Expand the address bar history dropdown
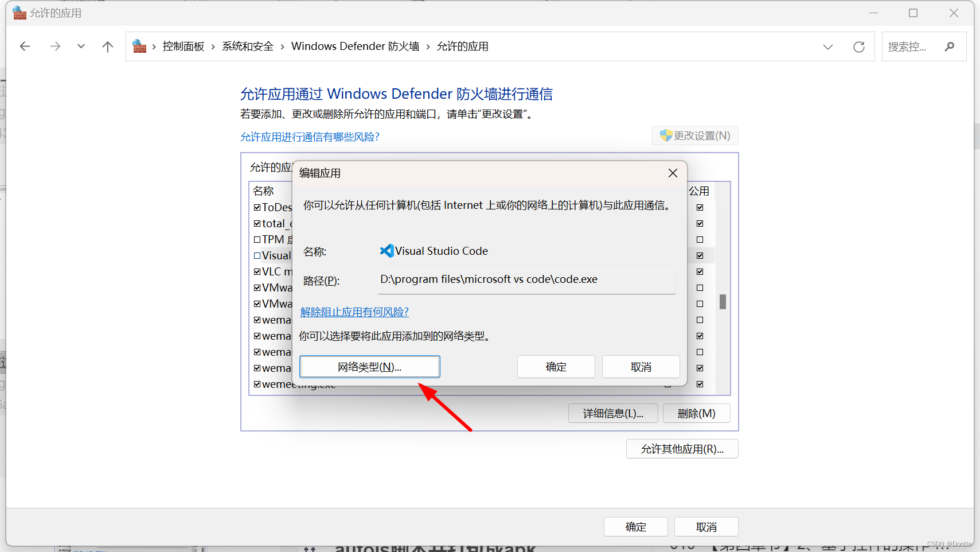Image resolution: width=980 pixels, height=552 pixels. click(827, 47)
